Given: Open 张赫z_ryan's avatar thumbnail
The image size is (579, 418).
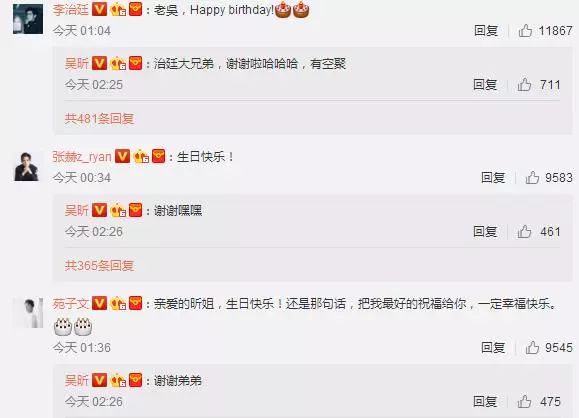Looking at the screenshot, I should coord(28,166).
